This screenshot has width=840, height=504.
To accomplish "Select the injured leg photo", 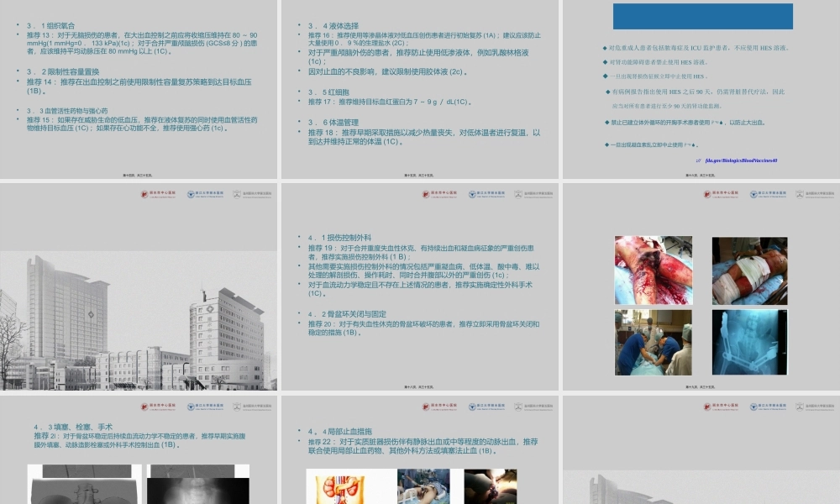I will 653,270.
